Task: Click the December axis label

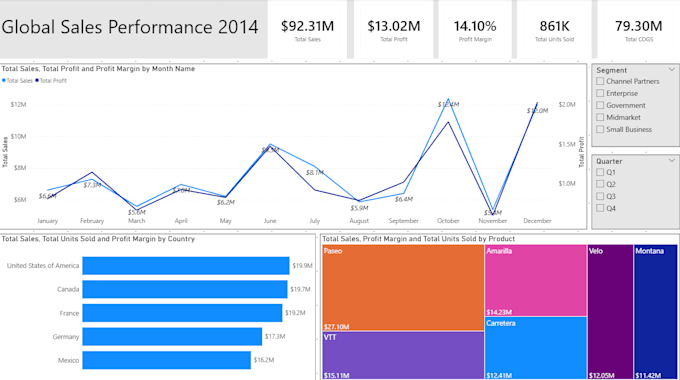Action: click(x=537, y=221)
